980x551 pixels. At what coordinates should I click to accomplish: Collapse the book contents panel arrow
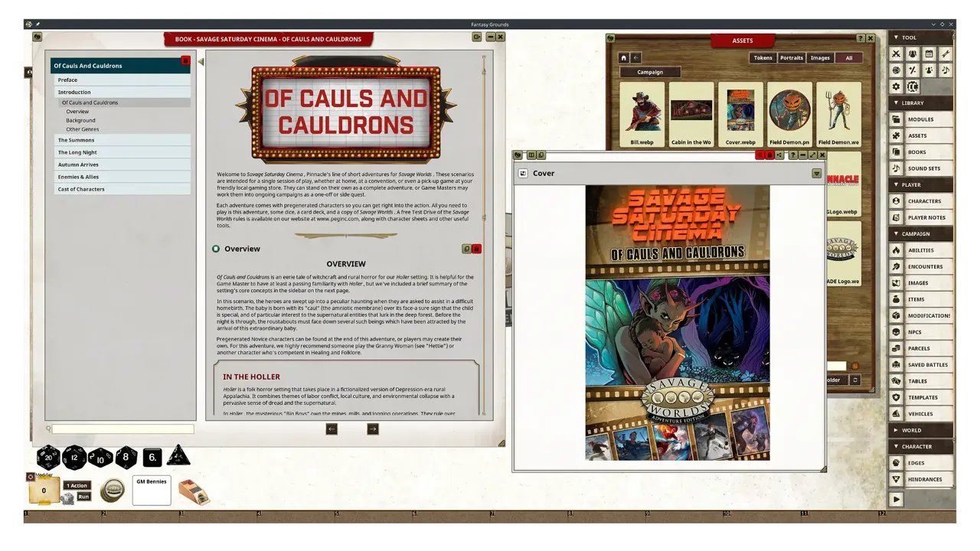point(201,62)
